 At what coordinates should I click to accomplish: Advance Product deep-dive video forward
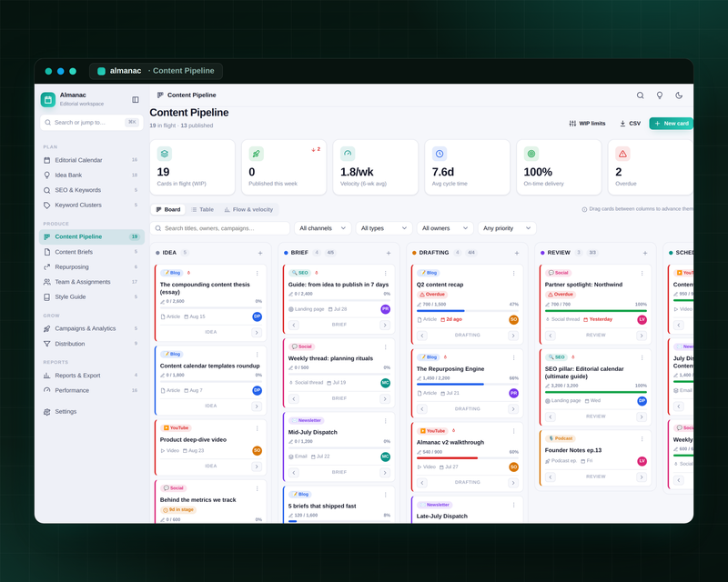point(257,467)
